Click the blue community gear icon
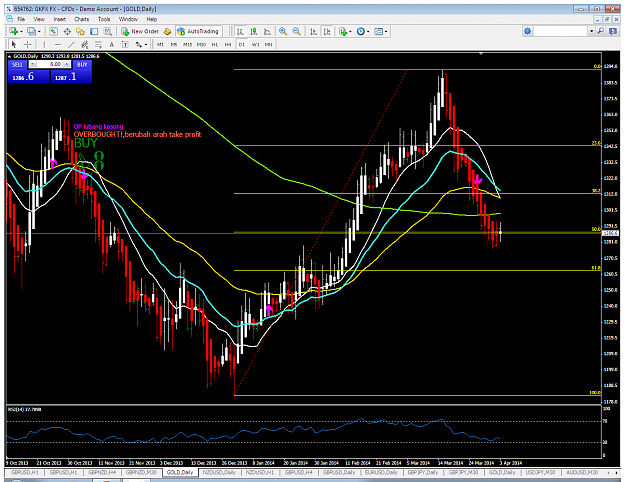 (528, 31)
